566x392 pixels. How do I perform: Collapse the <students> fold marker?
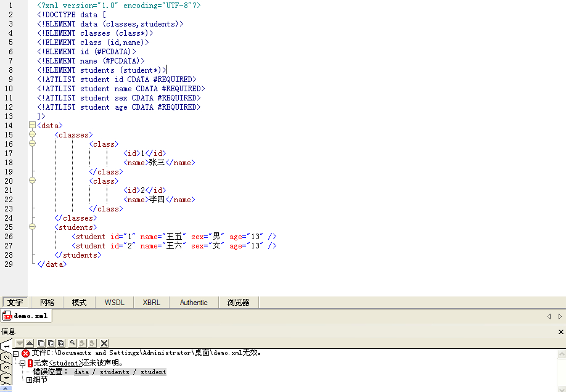click(x=32, y=227)
